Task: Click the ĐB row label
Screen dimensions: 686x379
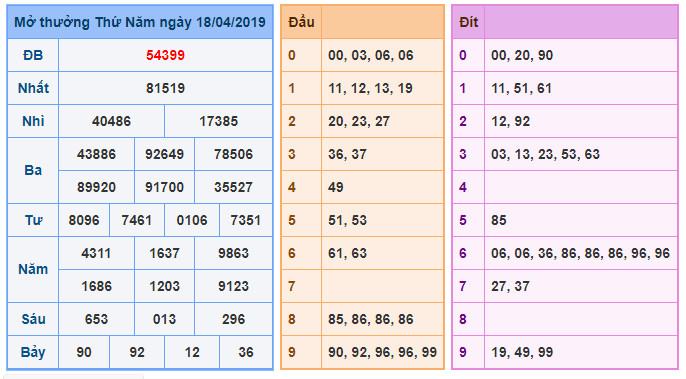Action: click(33, 56)
